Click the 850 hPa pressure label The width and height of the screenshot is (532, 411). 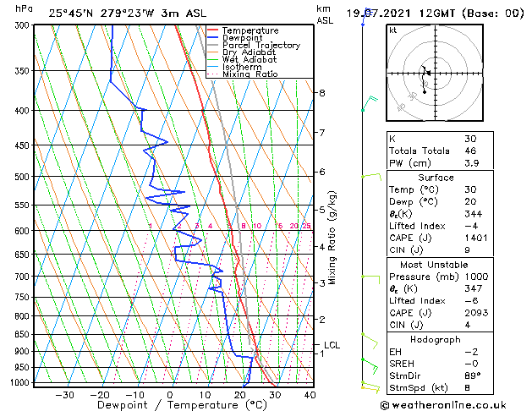[x=24, y=334]
